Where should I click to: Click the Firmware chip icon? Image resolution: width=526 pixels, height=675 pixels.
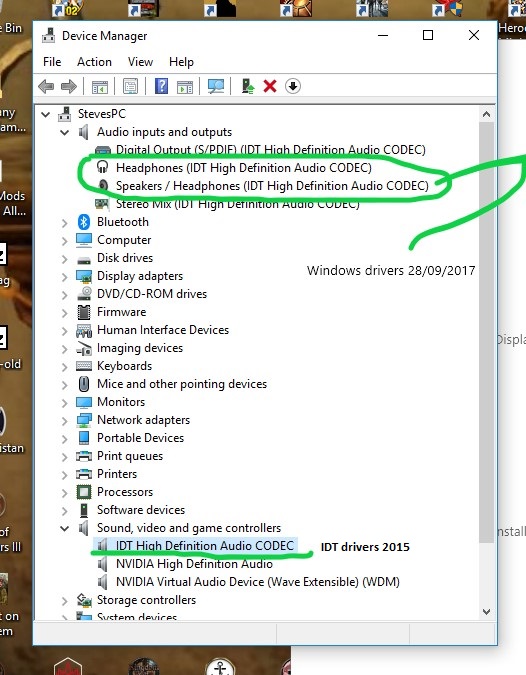(84, 312)
